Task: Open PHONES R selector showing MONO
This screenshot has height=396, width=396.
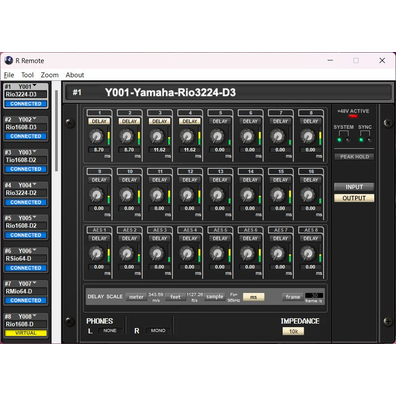Action: (158, 331)
